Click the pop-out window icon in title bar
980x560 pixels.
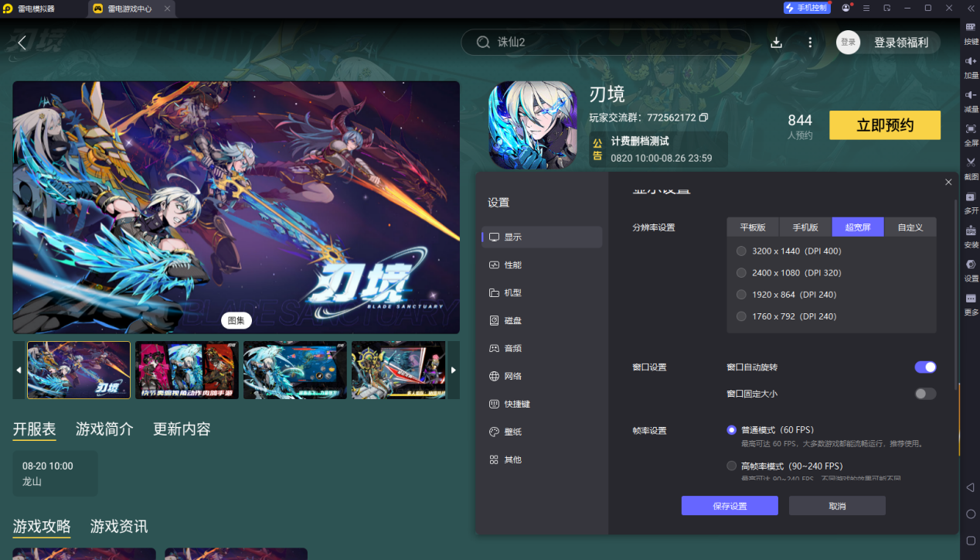[x=887, y=8]
